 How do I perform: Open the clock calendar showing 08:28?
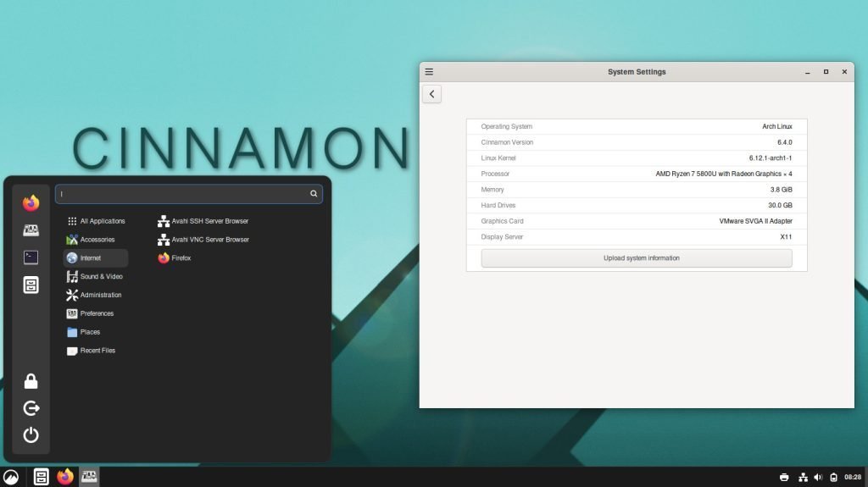coord(853,477)
